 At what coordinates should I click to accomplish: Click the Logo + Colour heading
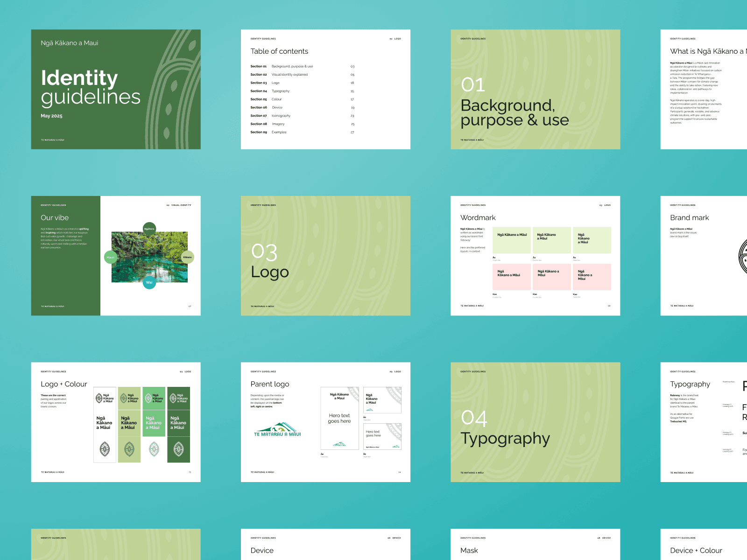(x=64, y=384)
